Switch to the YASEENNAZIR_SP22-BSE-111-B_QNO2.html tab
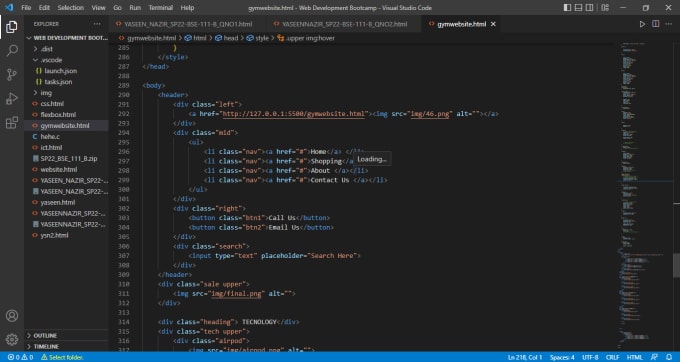The image size is (680, 362). 342,24
